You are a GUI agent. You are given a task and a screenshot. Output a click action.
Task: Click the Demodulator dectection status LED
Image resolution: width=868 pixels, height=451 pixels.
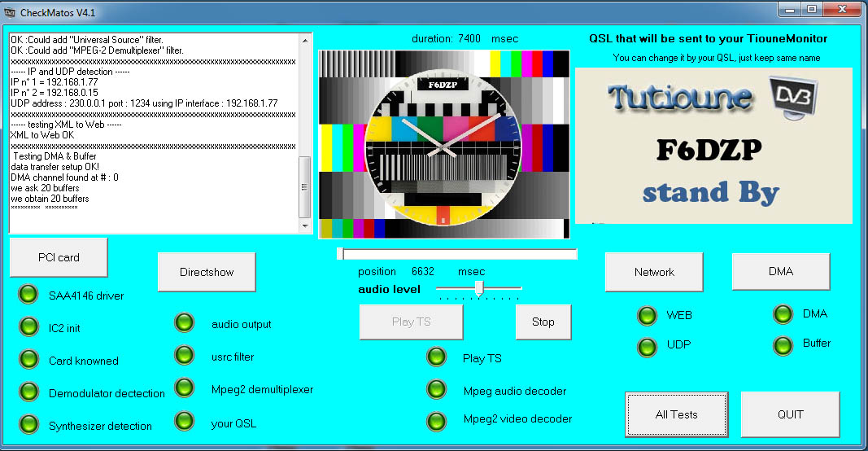click(x=28, y=392)
